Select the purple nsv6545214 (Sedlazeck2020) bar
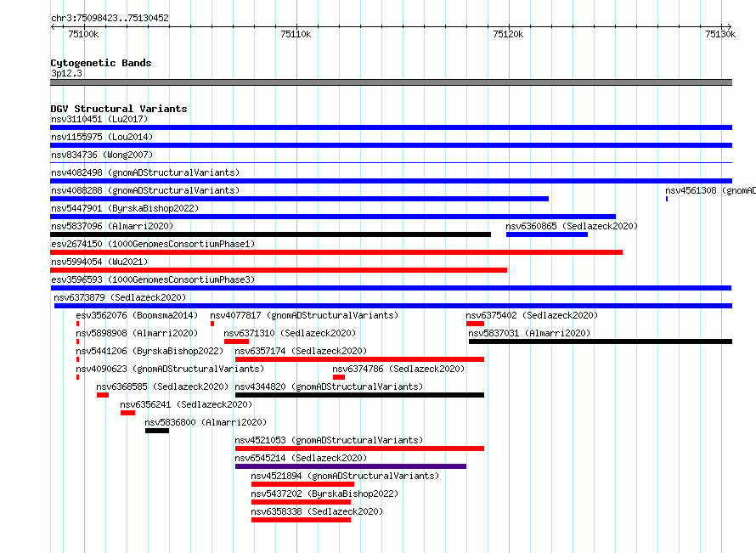The width and height of the screenshot is (756, 553). [x=351, y=466]
